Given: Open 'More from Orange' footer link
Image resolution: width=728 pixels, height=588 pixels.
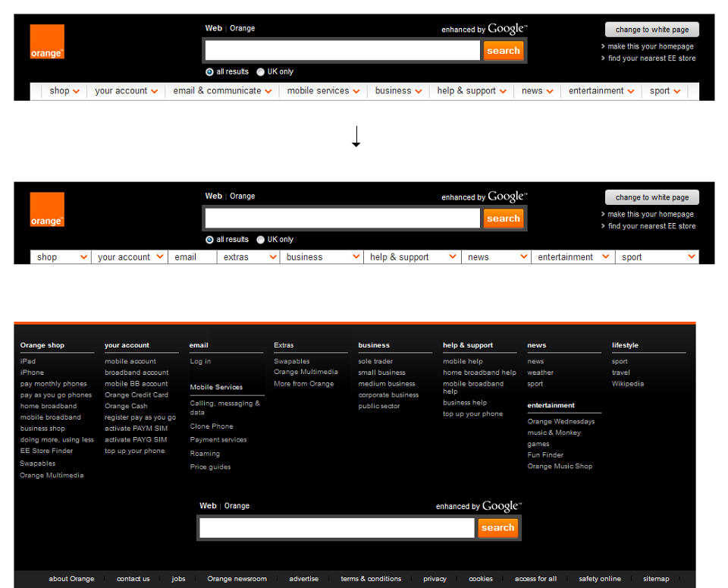Looking at the screenshot, I should [x=303, y=384].
